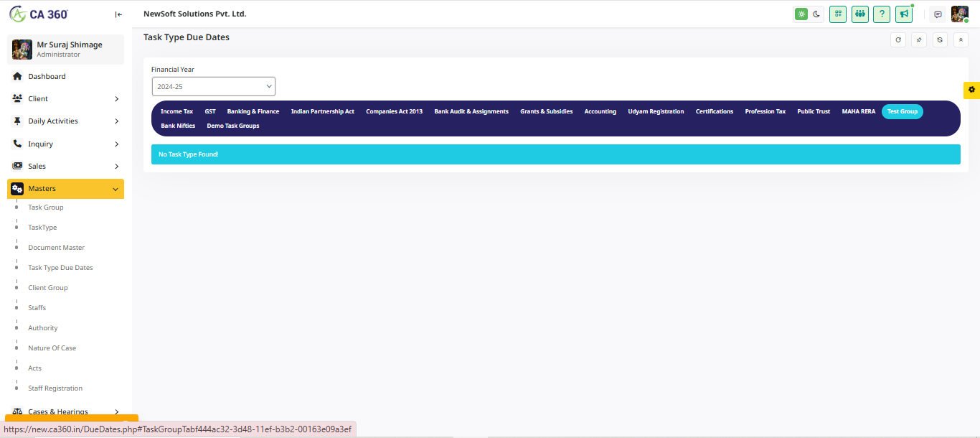Click the NewSoft Solutions Pvt. Ltd. company name
The height and width of the screenshot is (438, 980).
[x=195, y=14]
